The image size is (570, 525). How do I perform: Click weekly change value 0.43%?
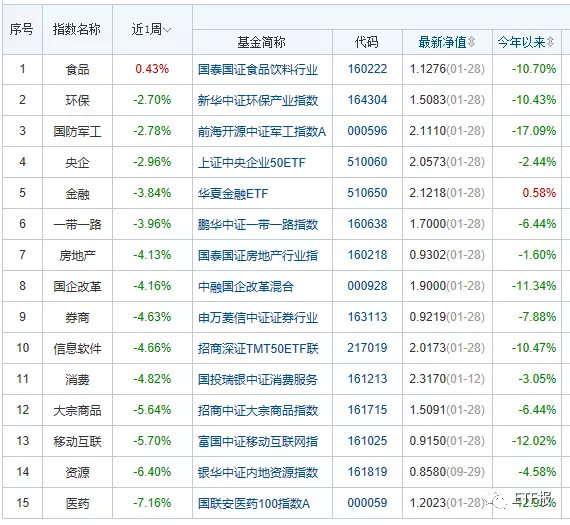[152, 69]
